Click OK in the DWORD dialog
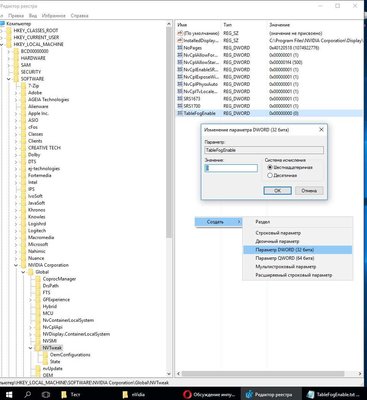The height and width of the screenshot is (400, 367). click(277, 191)
